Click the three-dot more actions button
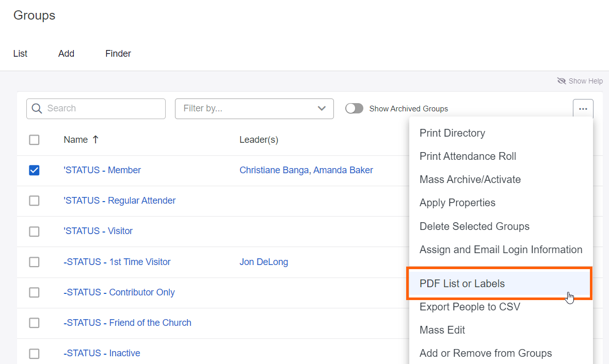Screen dimensions: 609x364 coord(583,109)
